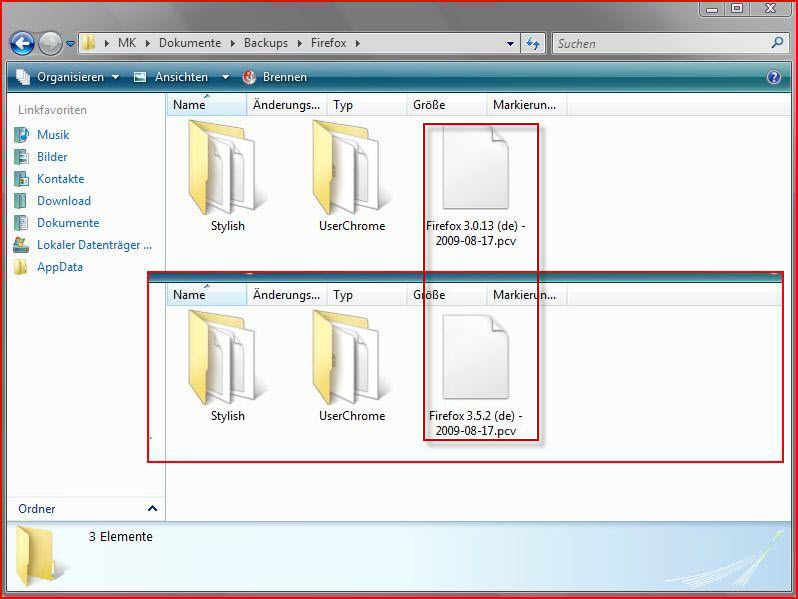Open Help via the question mark icon
Viewport: 798px width, 599px height.
tap(774, 77)
